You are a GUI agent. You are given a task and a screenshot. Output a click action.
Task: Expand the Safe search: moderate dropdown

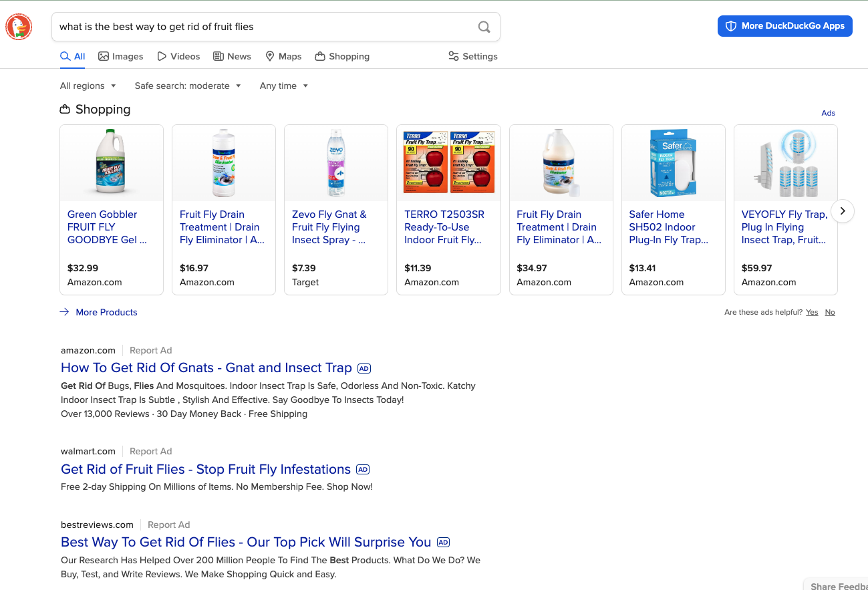coord(187,86)
